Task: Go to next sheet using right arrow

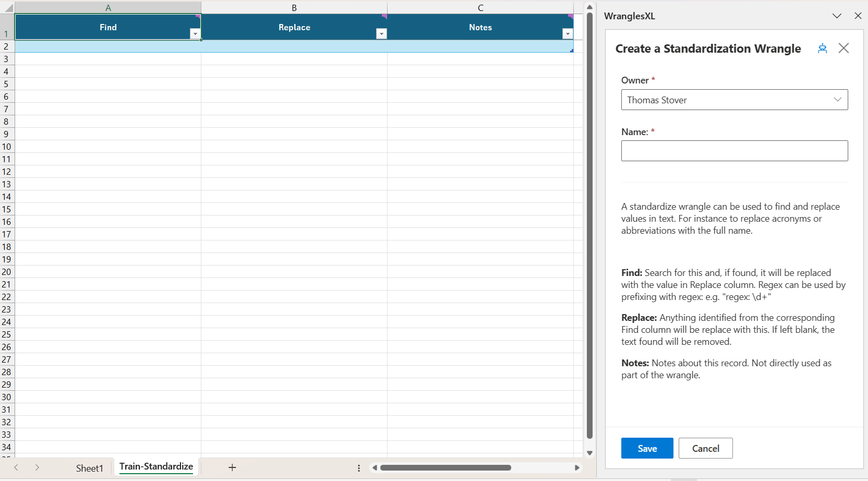Action: click(x=37, y=467)
